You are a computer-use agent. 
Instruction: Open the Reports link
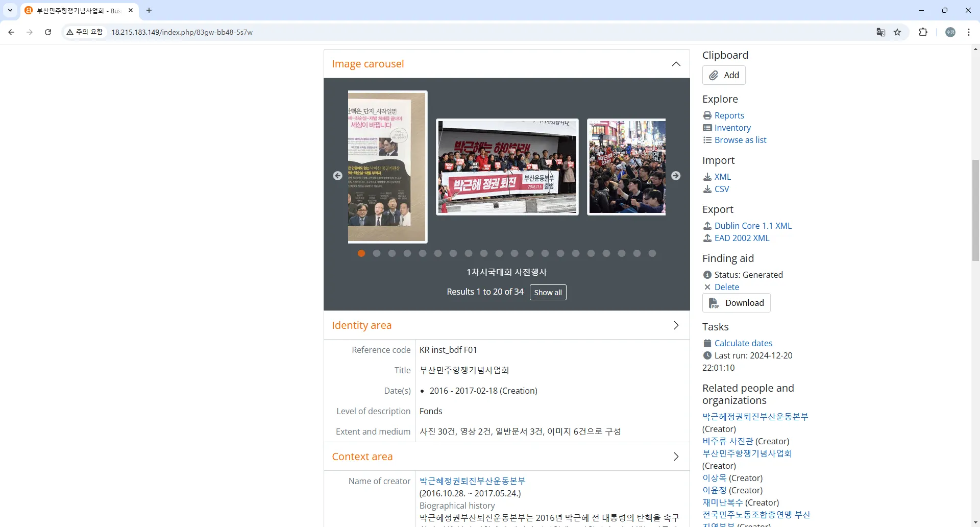pyautogui.click(x=729, y=115)
